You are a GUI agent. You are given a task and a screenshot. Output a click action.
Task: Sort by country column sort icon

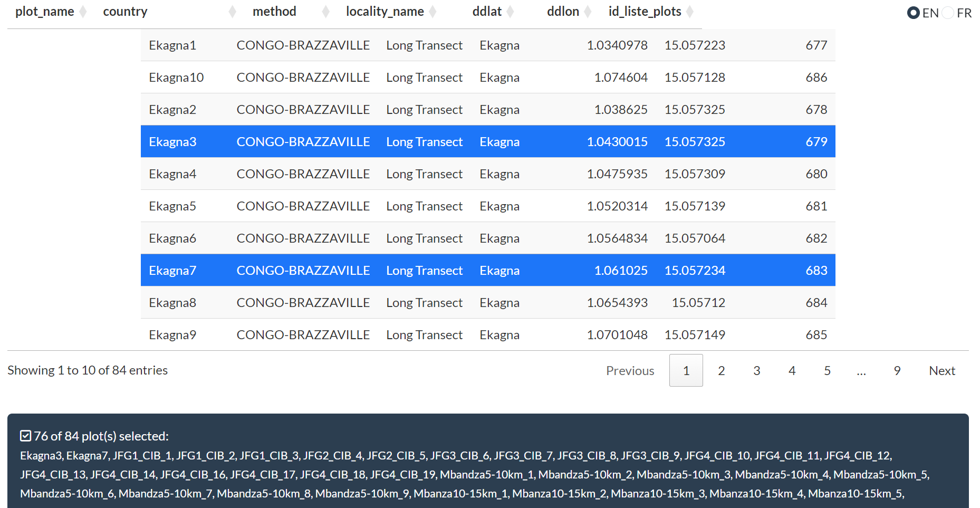pos(232,12)
